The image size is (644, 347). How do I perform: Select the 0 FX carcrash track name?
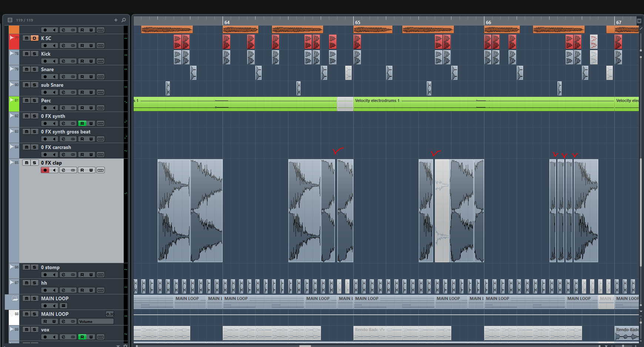(x=56, y=147)
